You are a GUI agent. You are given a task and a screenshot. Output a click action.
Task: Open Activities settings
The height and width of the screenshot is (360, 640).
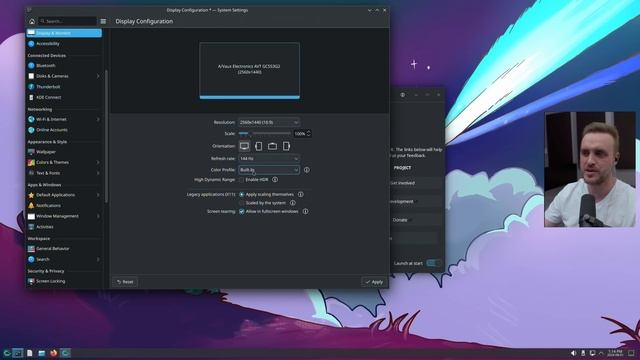click(64, 227)
